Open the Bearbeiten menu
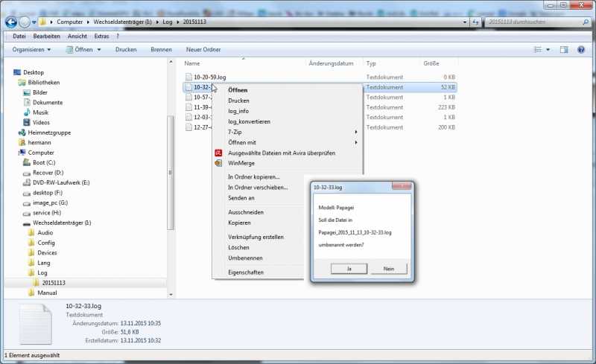This screenshot has height=364, width=596. point(46,36)
